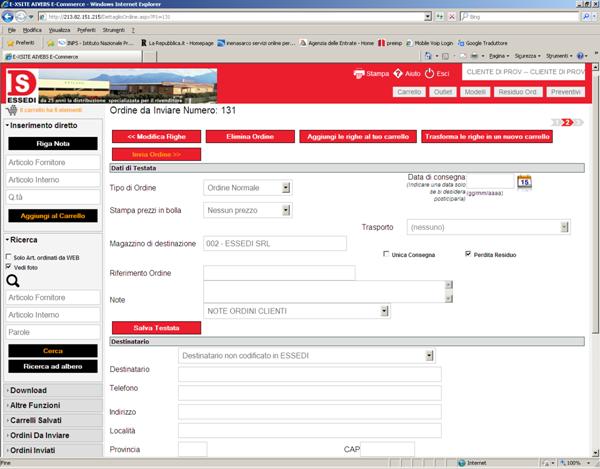Open the delivery date calendar picker

(x=524, y=181)
